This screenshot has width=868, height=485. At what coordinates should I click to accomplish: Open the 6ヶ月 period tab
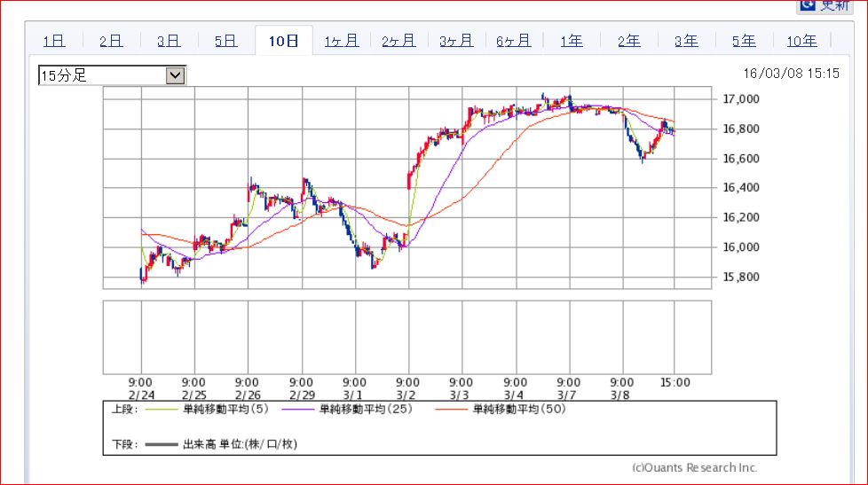click(x=514, y=41)
